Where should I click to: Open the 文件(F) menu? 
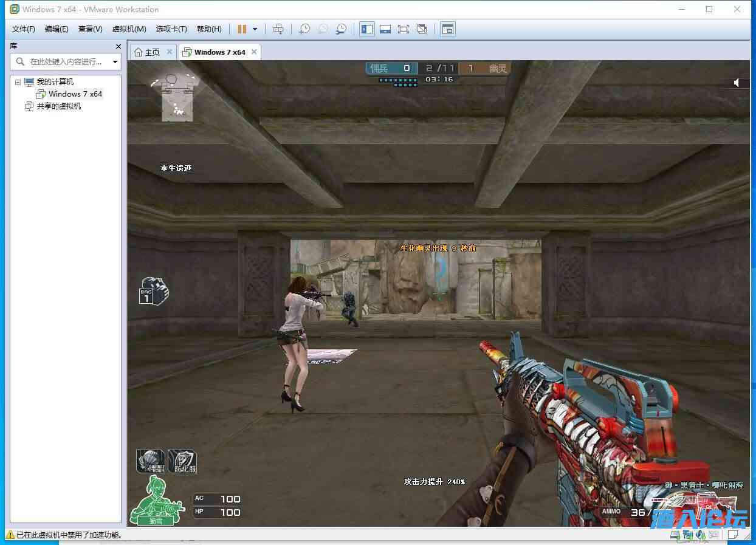[24, 29]
